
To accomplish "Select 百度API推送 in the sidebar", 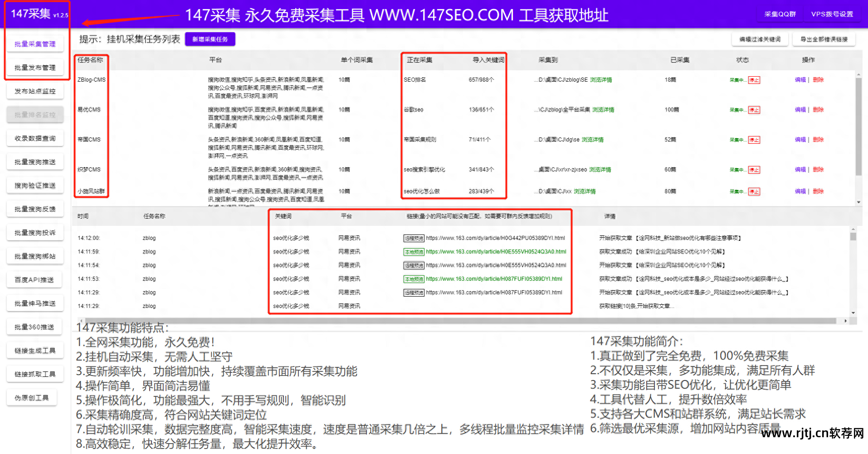I will [35, 279].
